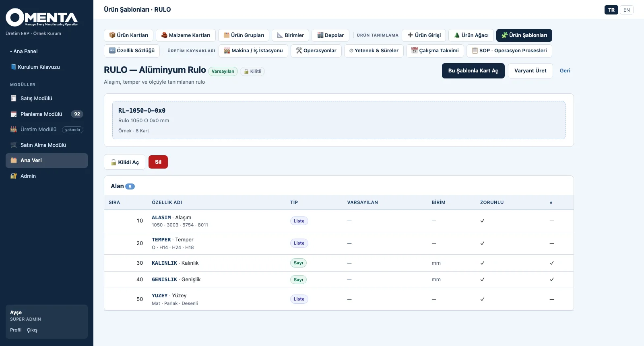Switch to the Ürün Grupları tab
This screenshot has height=346, width=644.
tap(244, 35)
